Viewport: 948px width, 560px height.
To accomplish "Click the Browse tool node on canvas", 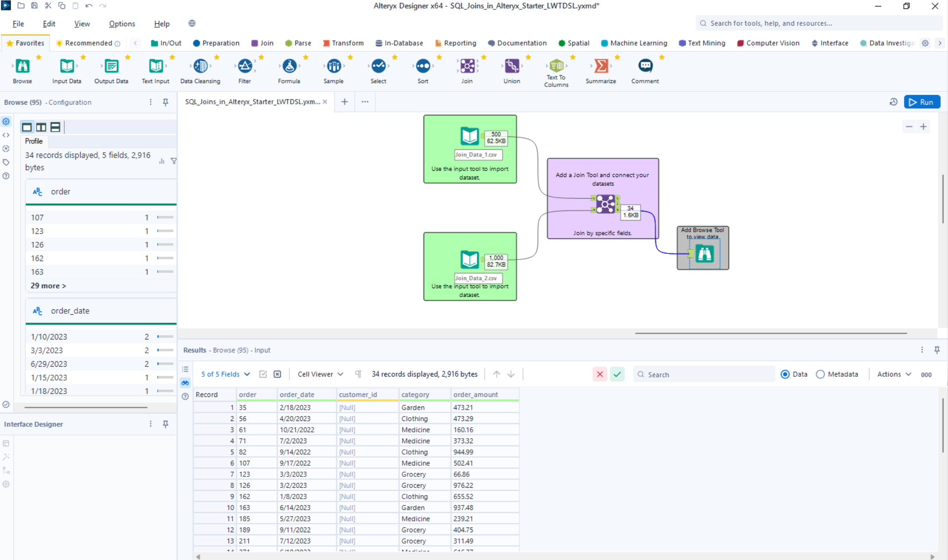I will (x=704, y=254).
